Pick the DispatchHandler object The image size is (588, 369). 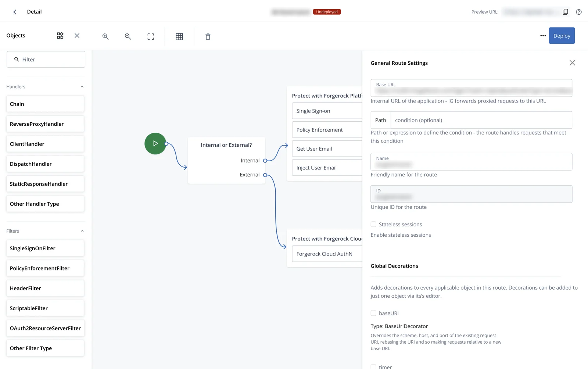(45, 164)
